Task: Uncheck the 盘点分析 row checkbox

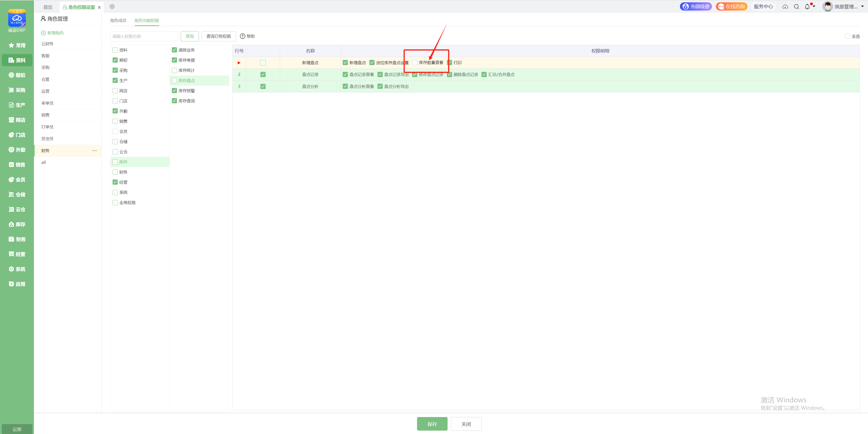Action: pos(263,87)
